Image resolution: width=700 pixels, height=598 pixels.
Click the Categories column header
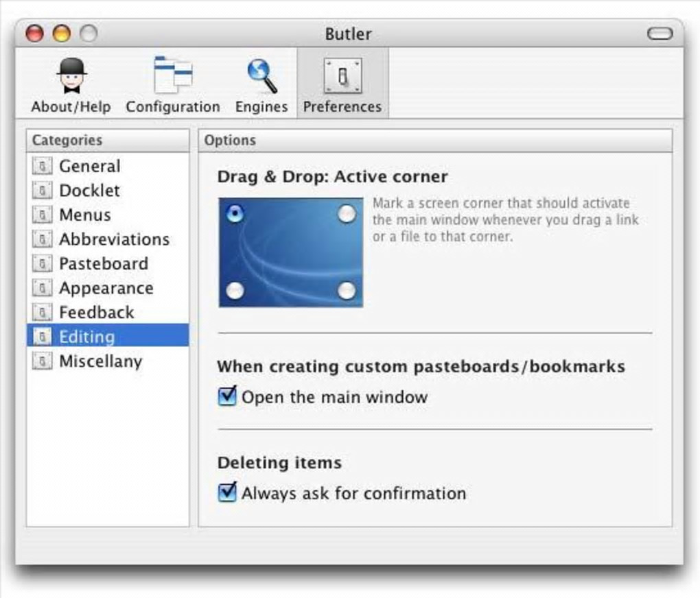tap(108, 141)
